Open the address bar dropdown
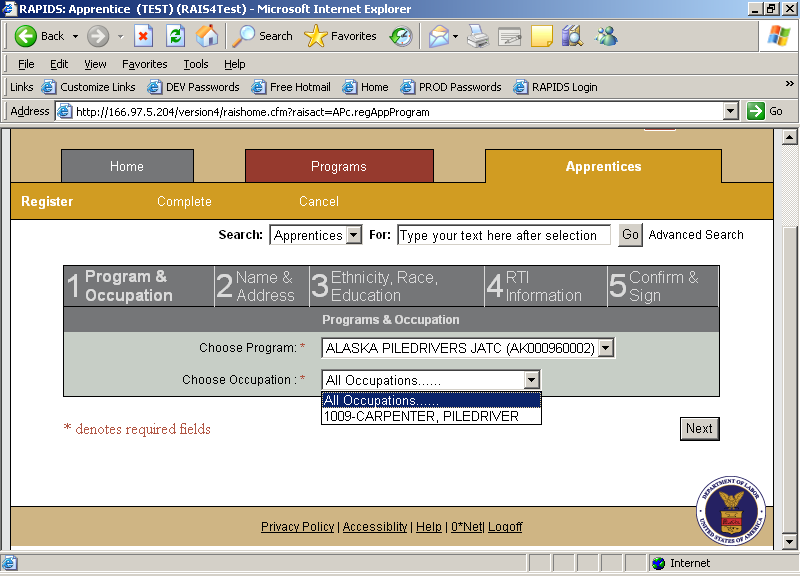The image size is (800, 576). (731, 111)
